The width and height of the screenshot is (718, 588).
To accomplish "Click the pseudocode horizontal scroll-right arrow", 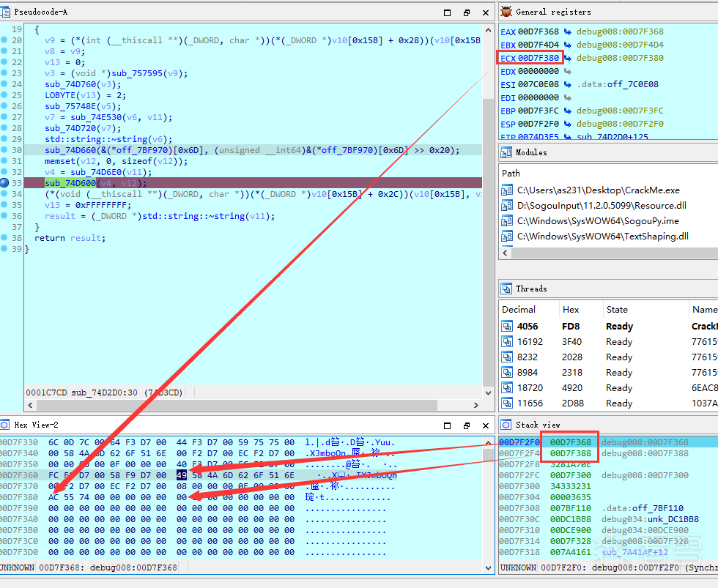I will point(475,406).
